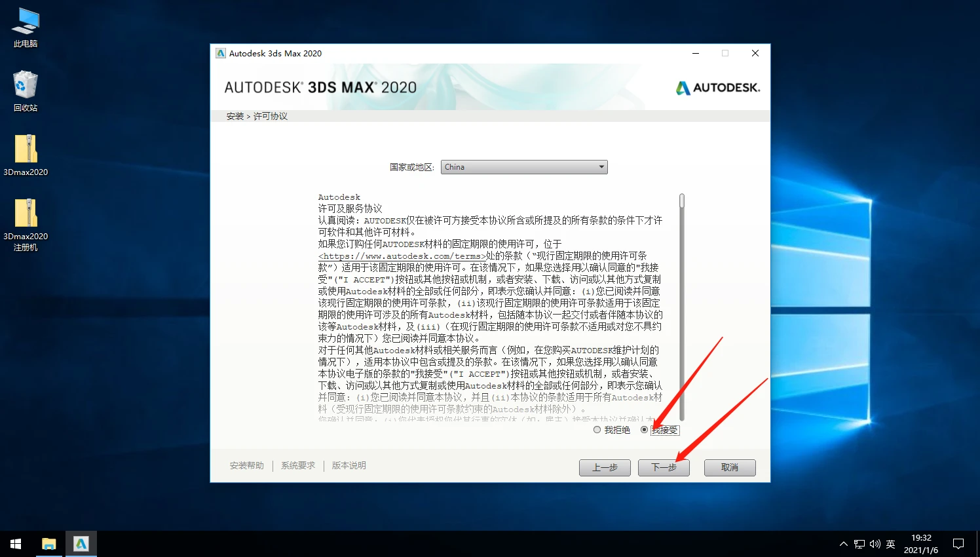Minimize the Autodesk 3ds Max installer window

(696, 53)
